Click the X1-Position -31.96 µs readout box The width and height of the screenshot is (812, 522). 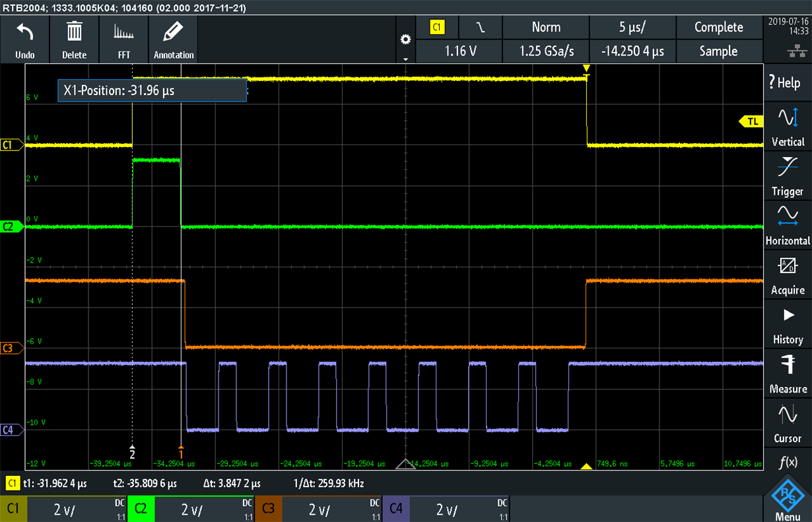tap(152, 90)
